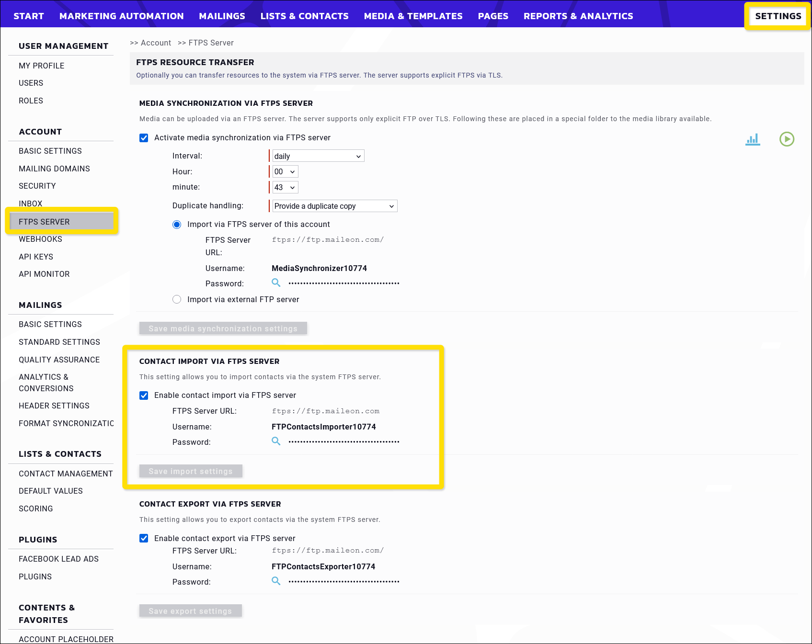Open SECURITY in sidebar

point(37,186)
